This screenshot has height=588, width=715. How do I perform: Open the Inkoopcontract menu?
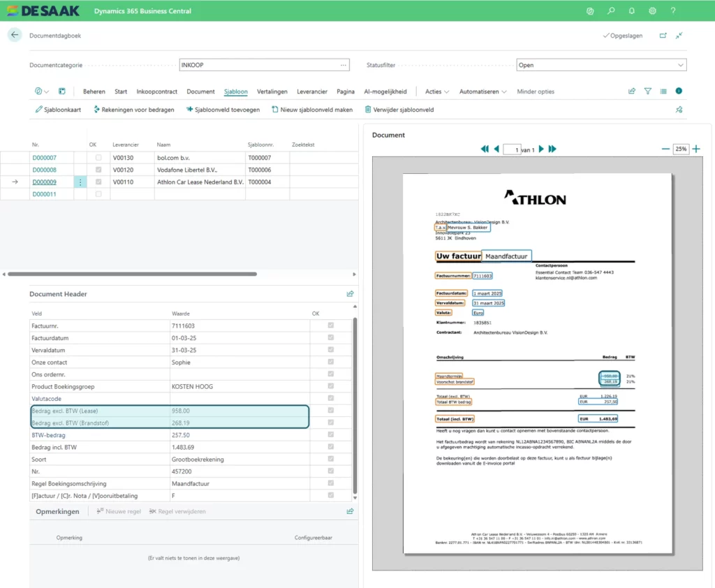[x=156, y=91]
